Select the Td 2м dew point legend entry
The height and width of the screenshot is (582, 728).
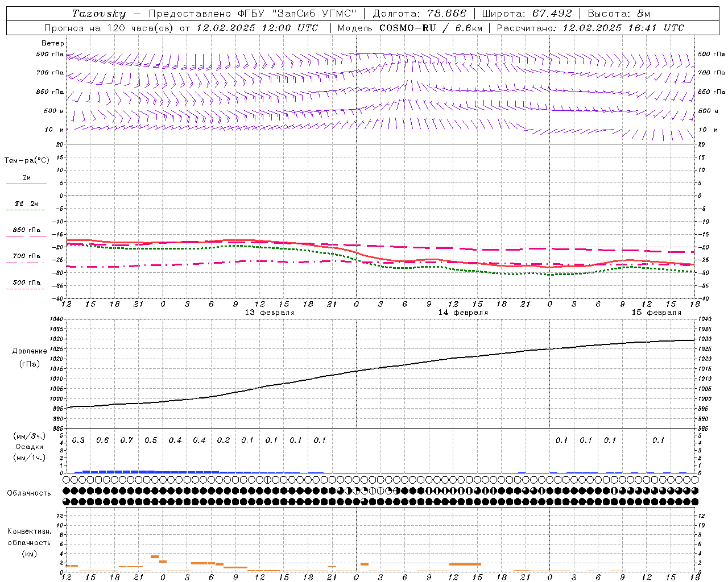pyautogui.click(x=27, y=203)
